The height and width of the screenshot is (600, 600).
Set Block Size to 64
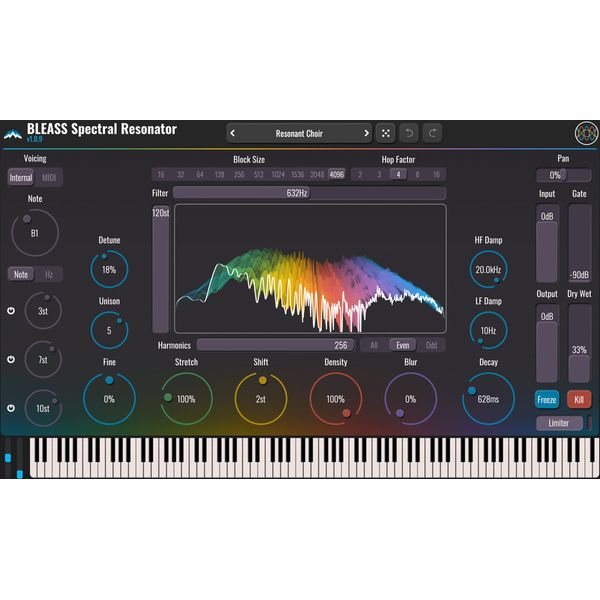click(200, 174)
